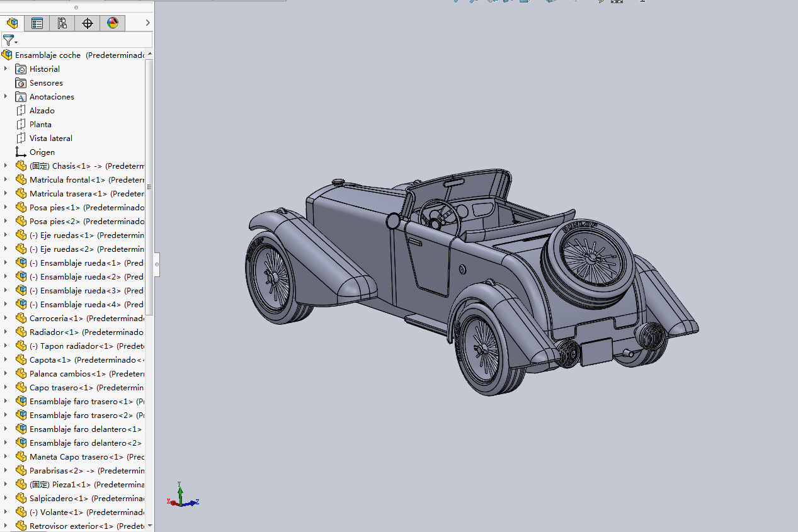This screenshot has height=532, width=798.
Task: Select the Ensamblaje coche root assembly icon
Action: (7, 55)
